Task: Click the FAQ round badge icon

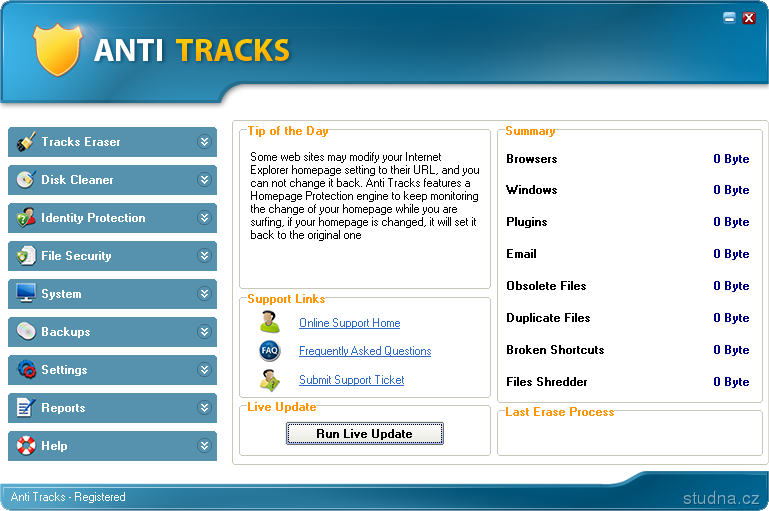Action: 270,351
